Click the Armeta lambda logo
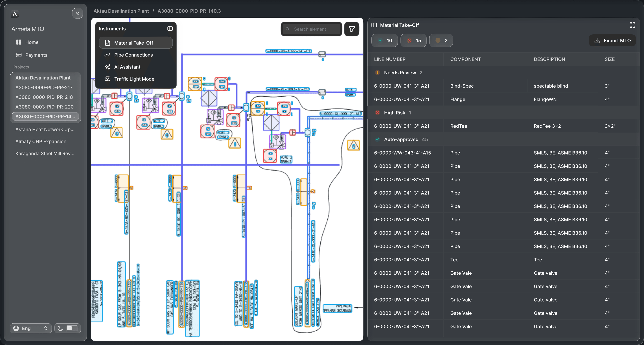Image resolution: width=644 pixels, height=345 pixels. [14, 14]
